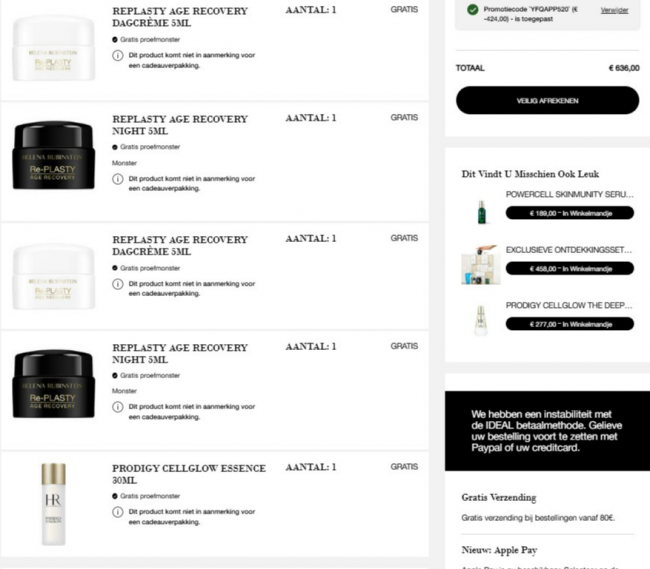Add Powercell Skinmunity serum €189,00 to cart
Image resolution: width=650 pixels, height=569 pixels.
570,213
